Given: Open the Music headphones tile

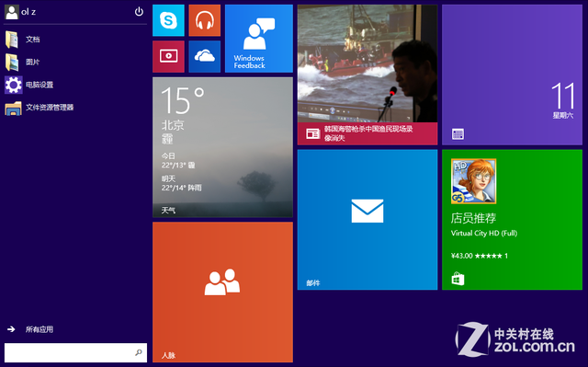Looking at the screenshot, I should (x=204, y=20).
